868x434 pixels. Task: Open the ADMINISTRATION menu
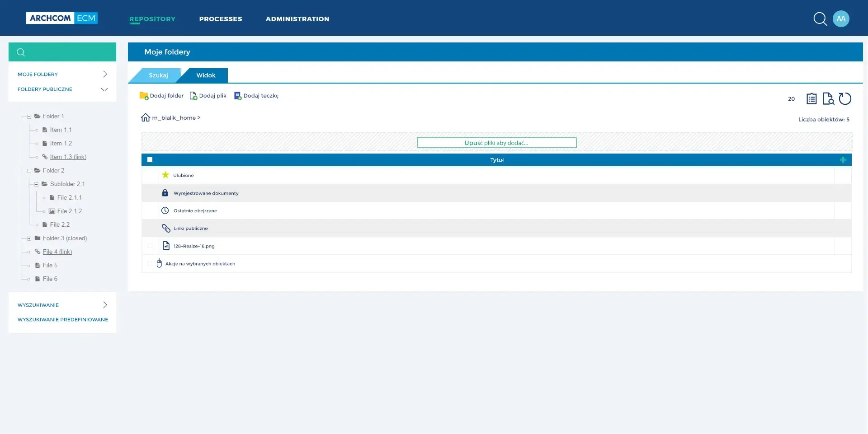click(x=297, y=19)
